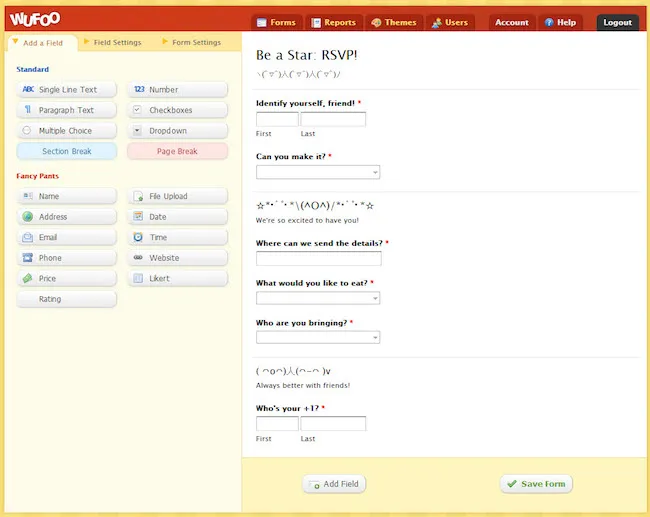Add a Checkboxes field

click(x=177, y=110)
